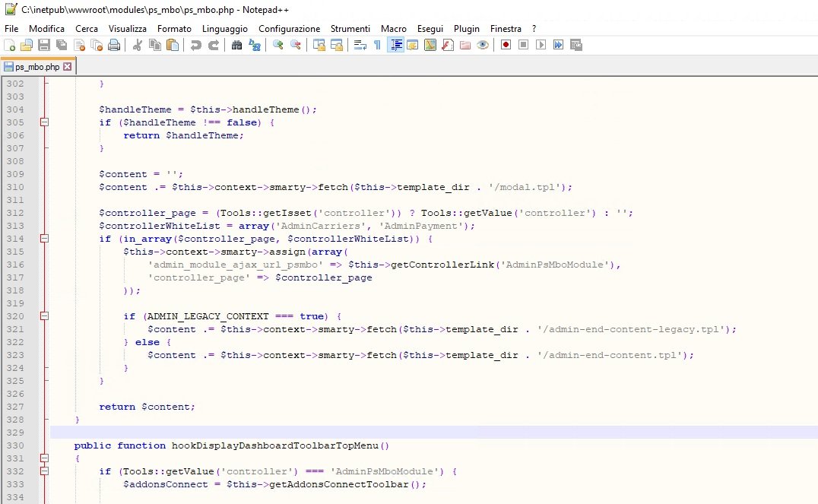Open the Plugin menu
The width and height of the screenshot is (818, 504).
pos(467,28)
